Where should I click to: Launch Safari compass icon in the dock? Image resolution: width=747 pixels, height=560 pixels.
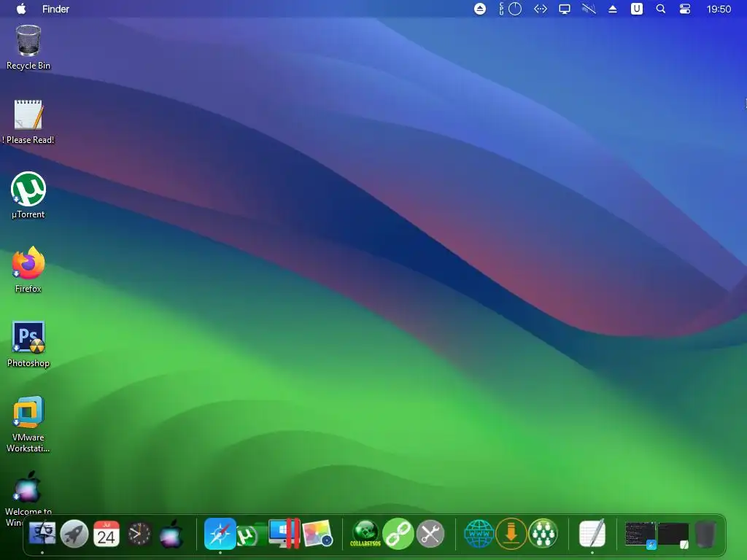[x=220, y=534]
